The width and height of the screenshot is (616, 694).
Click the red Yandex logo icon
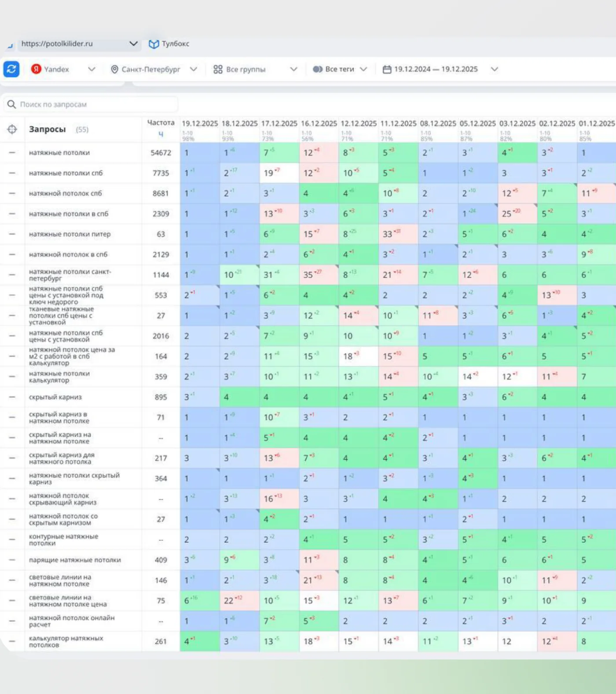(36, 69)
